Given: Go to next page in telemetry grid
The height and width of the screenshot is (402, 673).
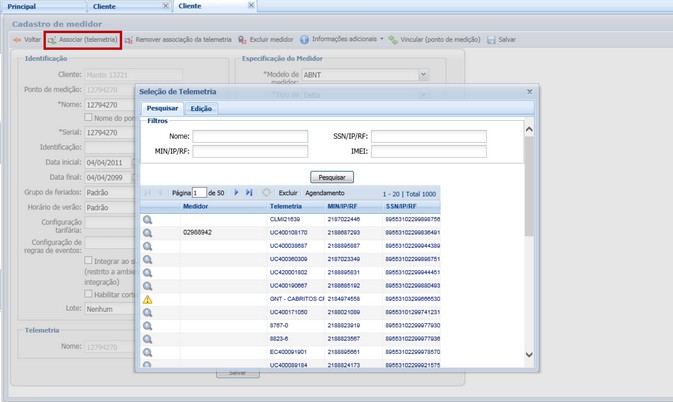Looking at the screenshot, I should coord(236,192).
